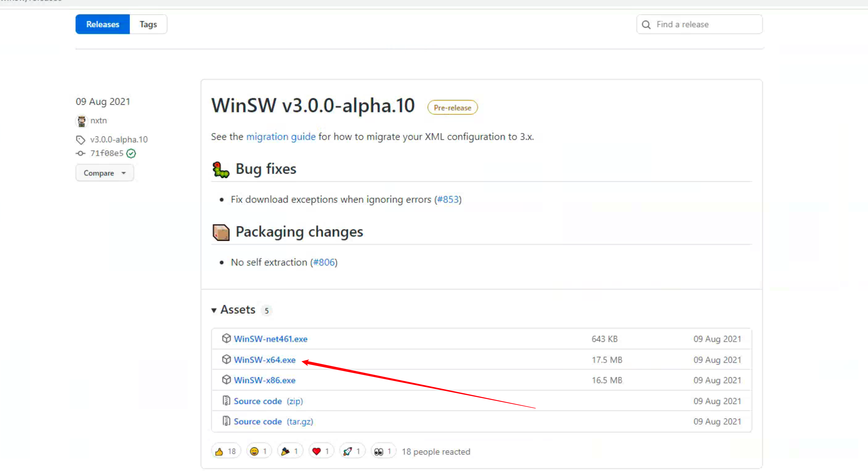Open issue #853 link
This screenshot has height=471, width=868.
tap(448, 199)
